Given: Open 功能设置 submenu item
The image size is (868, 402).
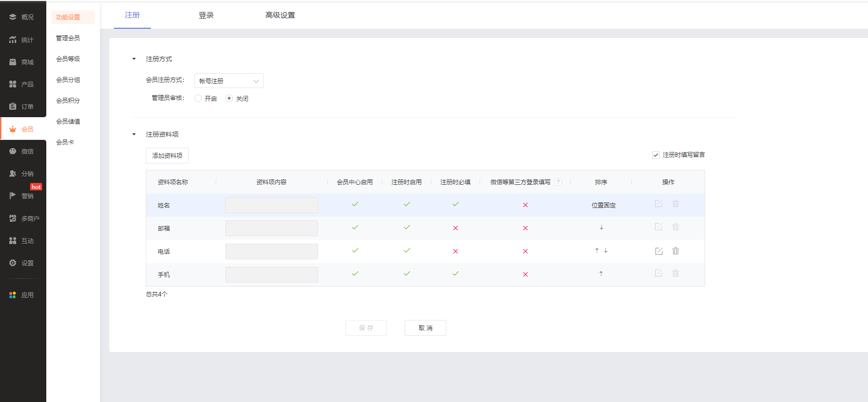Looking at the screenshot, I should (x=73, y=17).
